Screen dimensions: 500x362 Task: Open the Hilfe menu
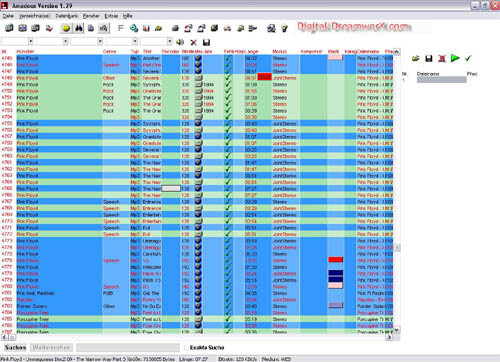127,16
